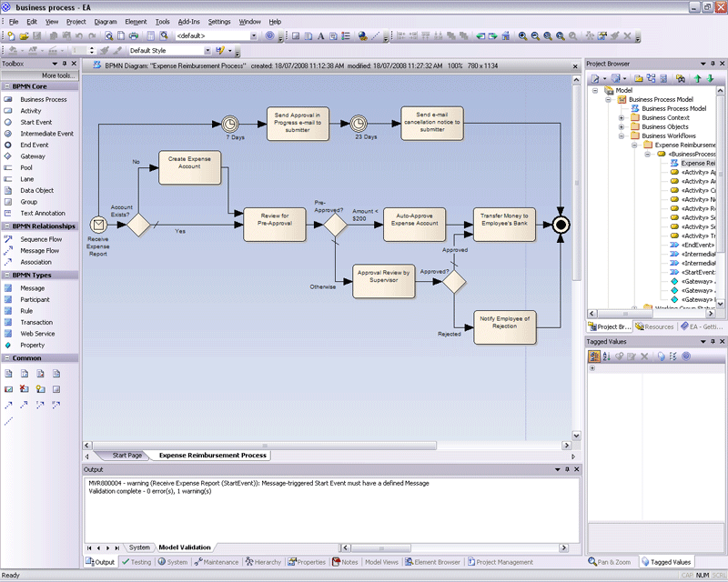Select the Gateway tool in Toolbox
728x582 pixels.
(33, 156)
